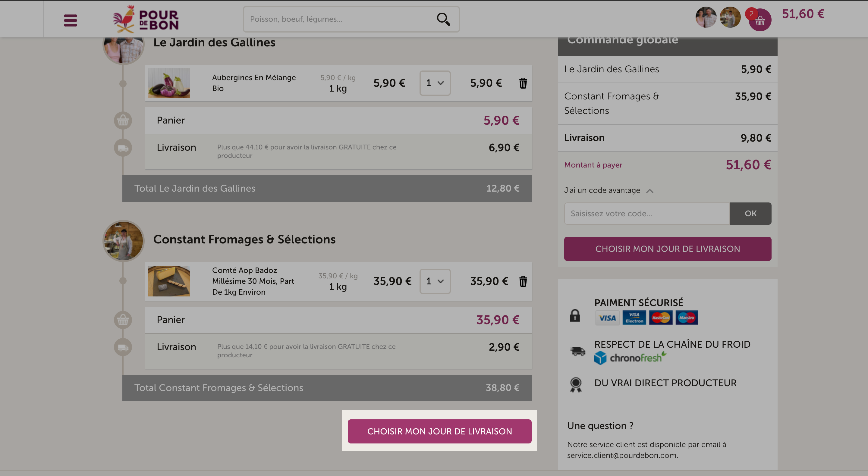
Task: Click first producer avatar in header
Action: point(706,17)
